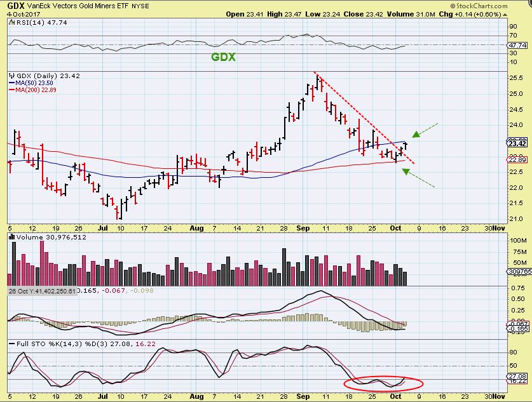Screen dimensions: 532x402
Task: Click the 'High 23.47' value in the header
Action: (x=284, y=14)
